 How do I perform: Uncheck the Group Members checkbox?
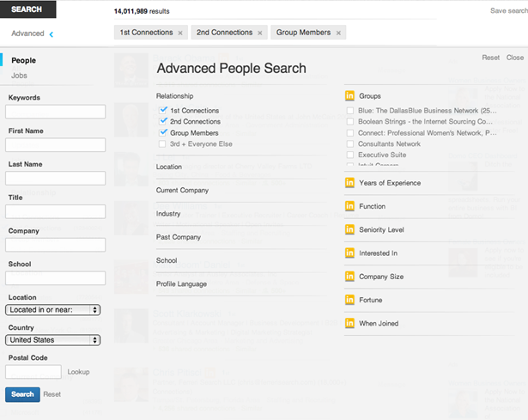point(163,133)
